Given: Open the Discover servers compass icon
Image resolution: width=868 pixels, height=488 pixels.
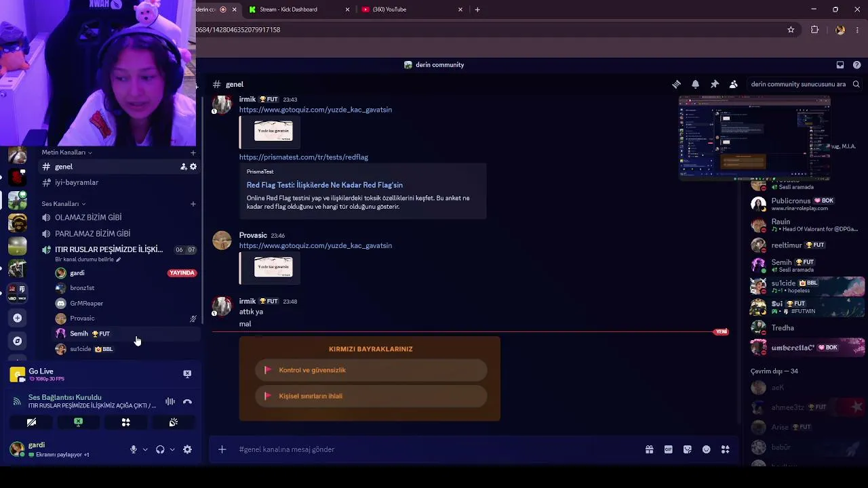Looking at the screenshot, I should (18, 341).
